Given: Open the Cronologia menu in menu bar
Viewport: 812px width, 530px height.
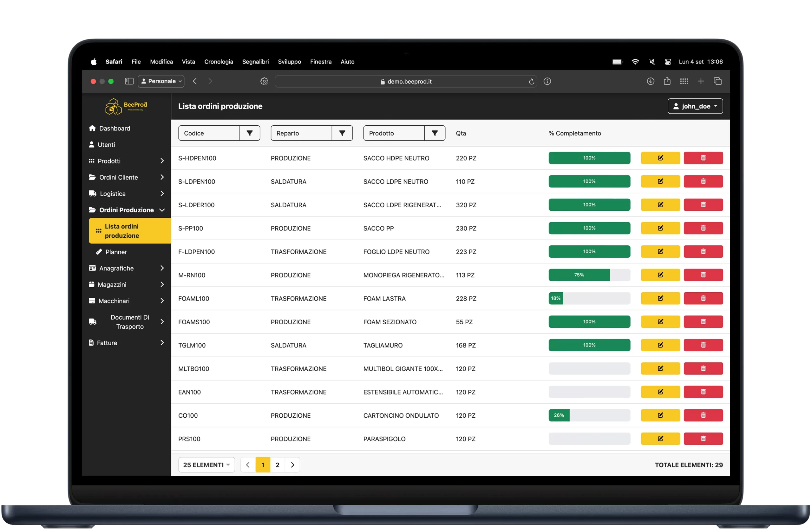Looking at the screenshot, I should 218,62.
